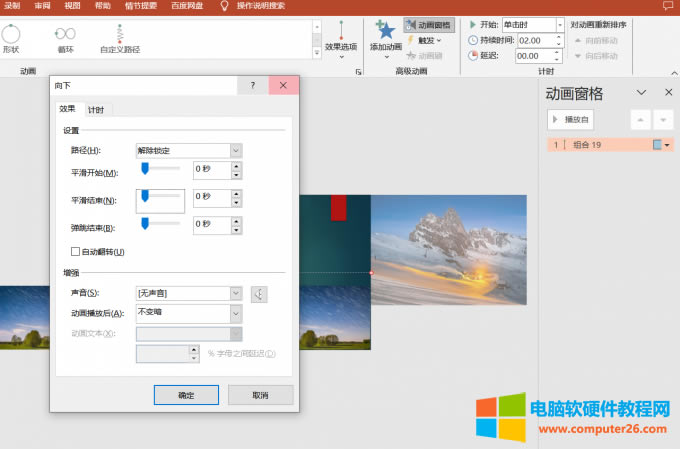
Task: Enable the 自动翻转 checkbox
Action: (x=76, y=251)
